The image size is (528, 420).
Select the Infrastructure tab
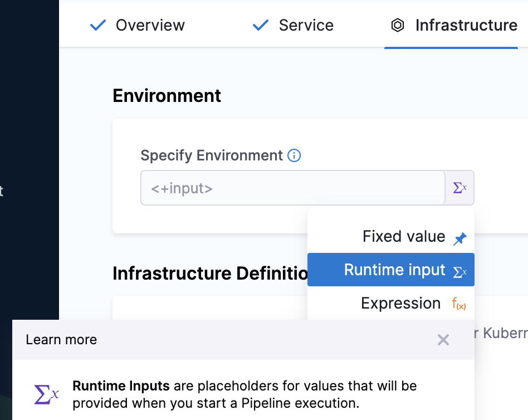point(466,26)
